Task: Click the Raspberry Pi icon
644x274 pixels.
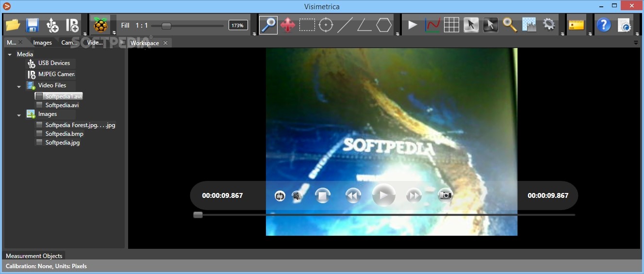Action: pyautogui.click(x=100, y=25)
